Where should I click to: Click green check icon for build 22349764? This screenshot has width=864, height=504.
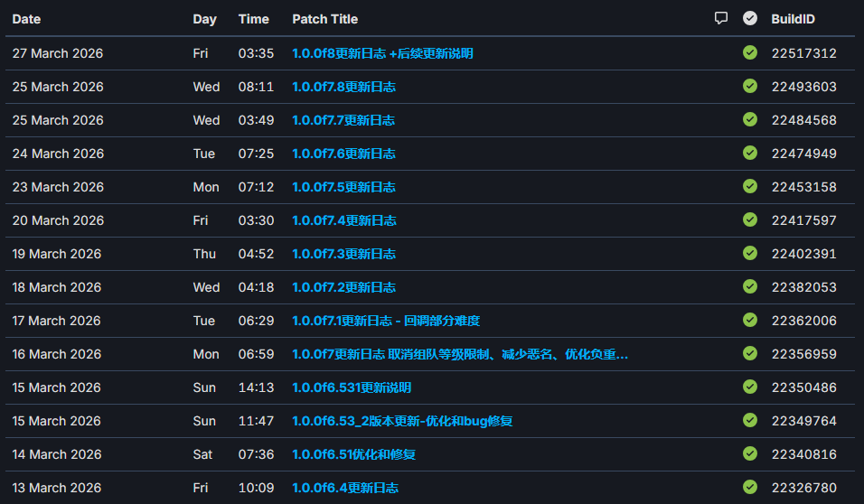pos(749,420)
